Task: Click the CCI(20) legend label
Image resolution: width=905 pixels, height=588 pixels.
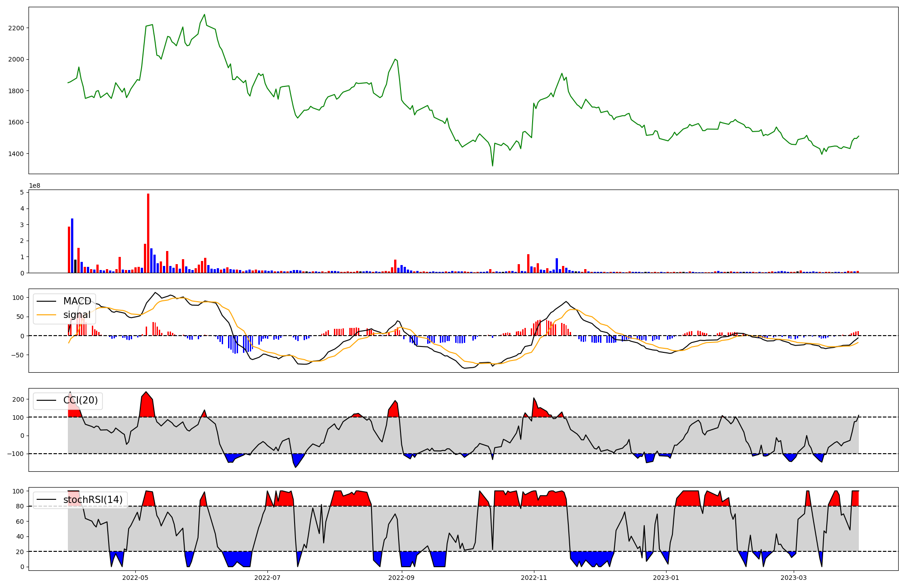Action: pyautogui.click(x=80, y=400)
